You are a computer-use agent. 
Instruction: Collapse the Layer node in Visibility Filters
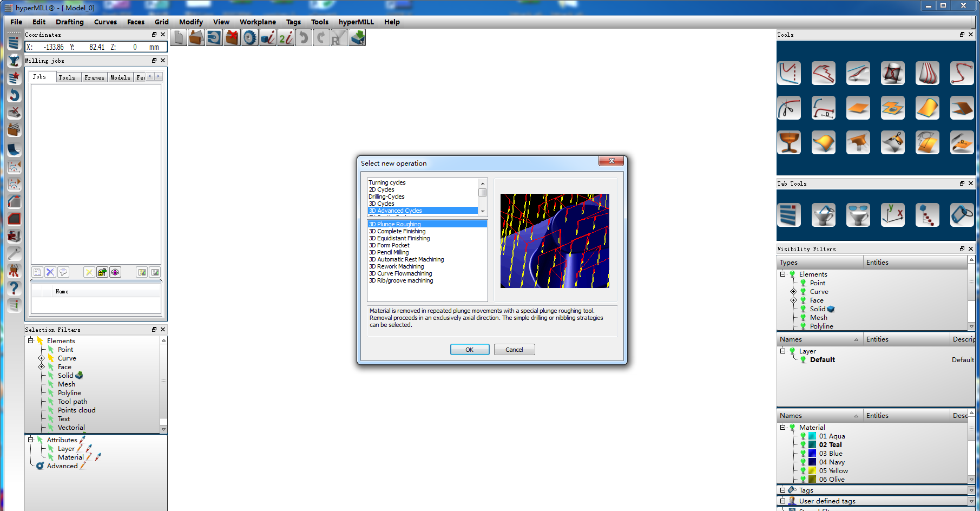782,351
